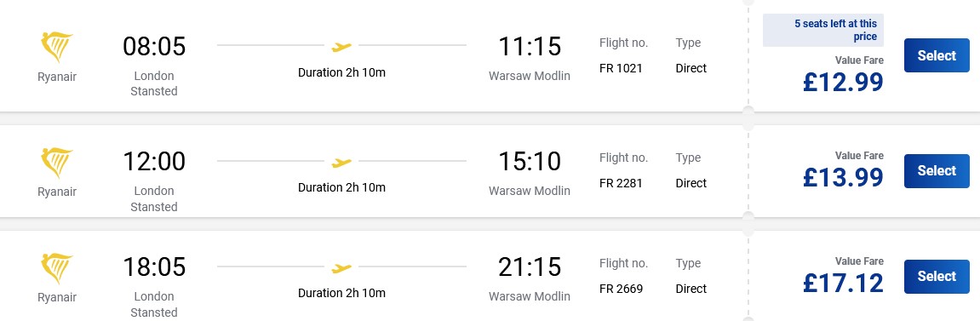Click the £17.12 price text

click(x=843, y=284)
